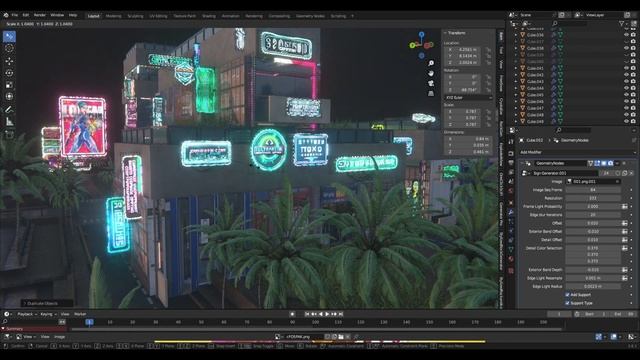Click the viewport pan hand icon
640x360 pixels.
(x=431, y=73)
